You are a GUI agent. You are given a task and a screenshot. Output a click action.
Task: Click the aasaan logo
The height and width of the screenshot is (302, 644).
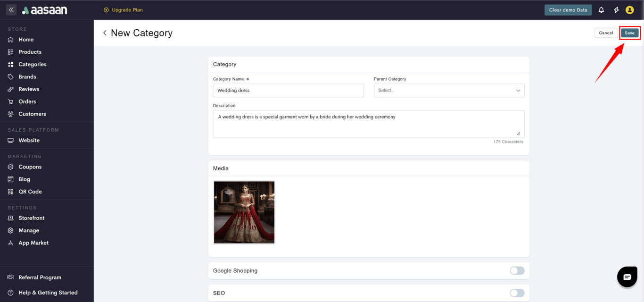[x=45, y=10]
